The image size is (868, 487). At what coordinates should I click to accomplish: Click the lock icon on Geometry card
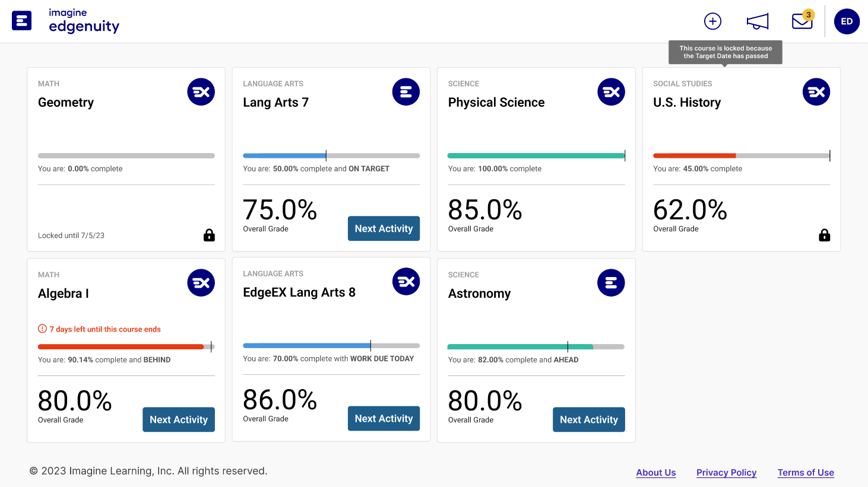(x=209, y=235)
